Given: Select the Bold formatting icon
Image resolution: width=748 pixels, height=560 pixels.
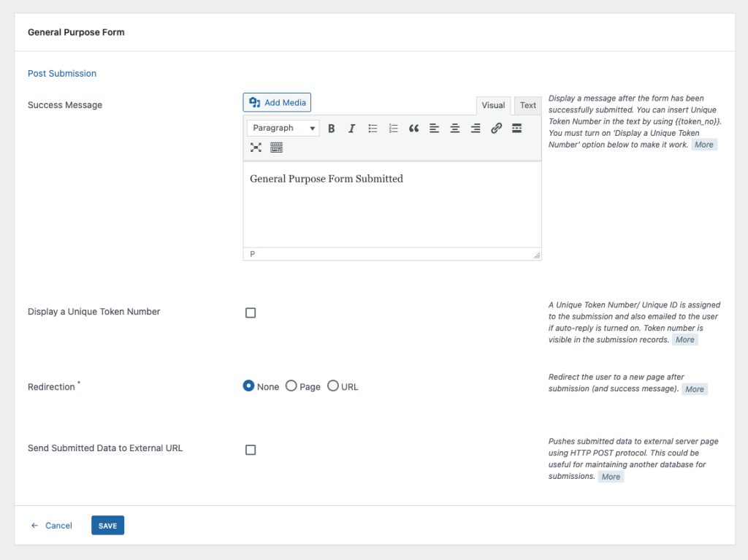Looking at the screenshot, I should (332, 128).
